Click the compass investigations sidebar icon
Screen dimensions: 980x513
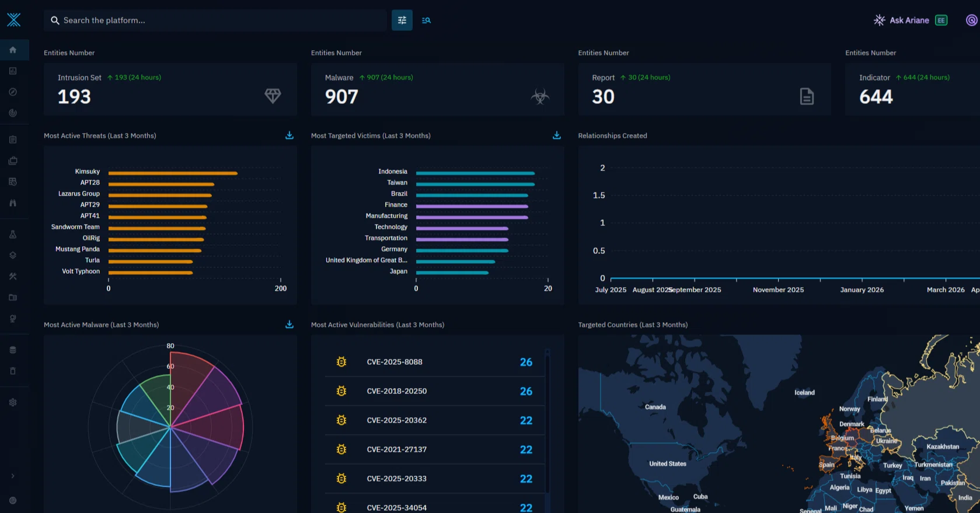[x=13, y=92]
